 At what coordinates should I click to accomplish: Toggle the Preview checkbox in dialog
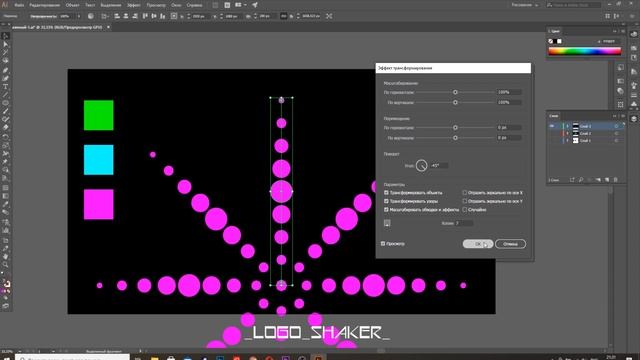pyautogui.click(x=383, y=244)
